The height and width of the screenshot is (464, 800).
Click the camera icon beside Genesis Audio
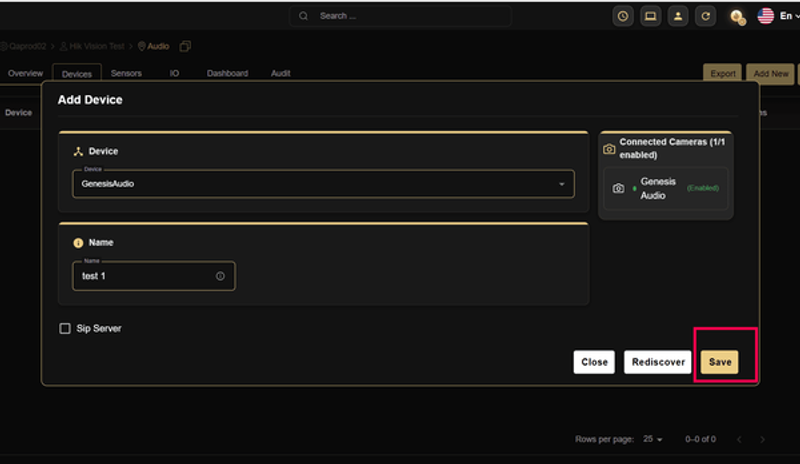coord(618,188)
